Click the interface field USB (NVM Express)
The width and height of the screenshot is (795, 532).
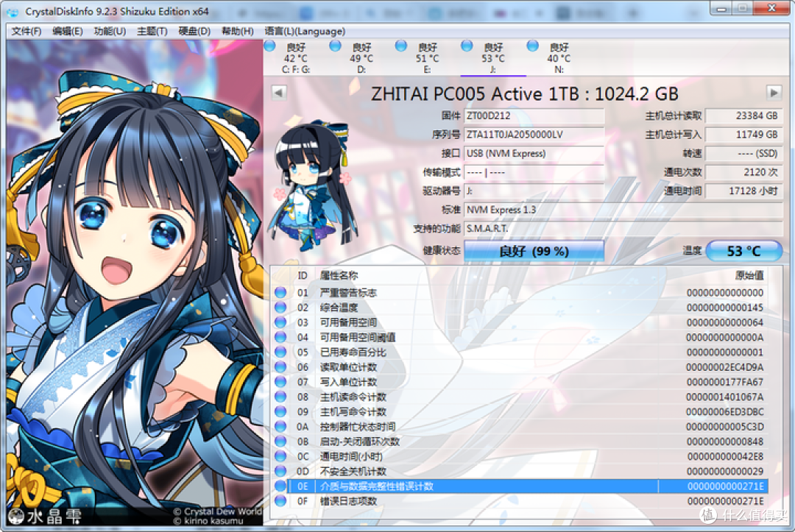coord(534,154)
